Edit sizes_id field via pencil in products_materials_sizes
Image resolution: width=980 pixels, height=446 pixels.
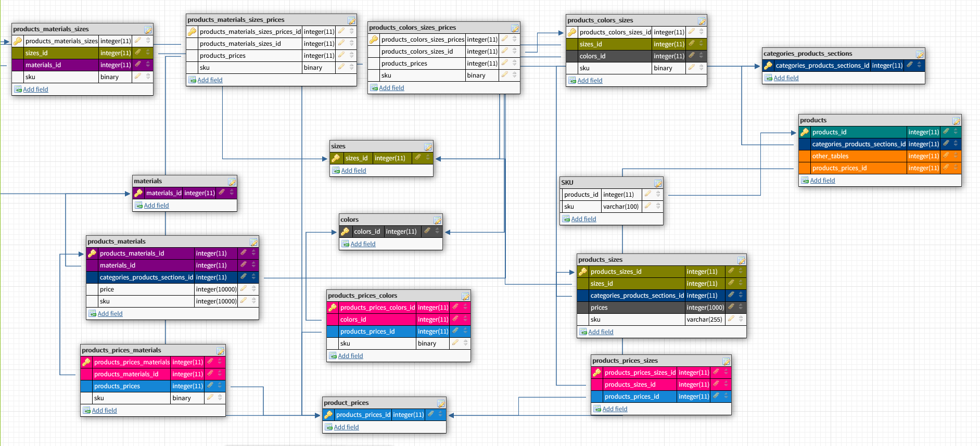pos(138,53)
